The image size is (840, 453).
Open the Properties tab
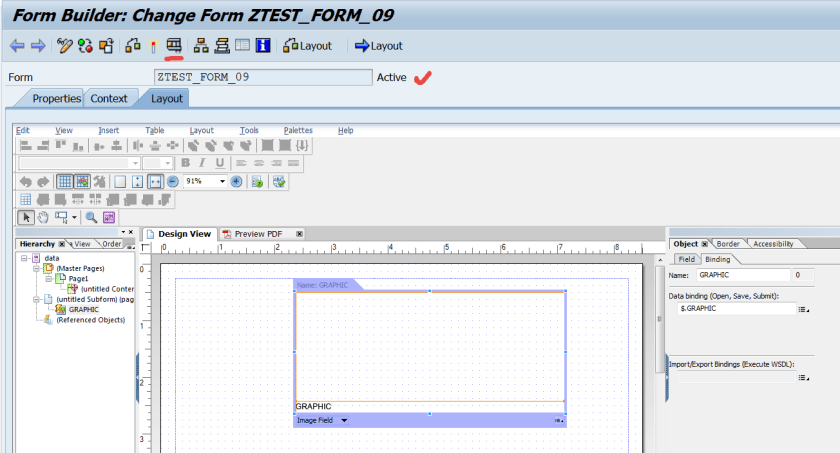(56, 99)
